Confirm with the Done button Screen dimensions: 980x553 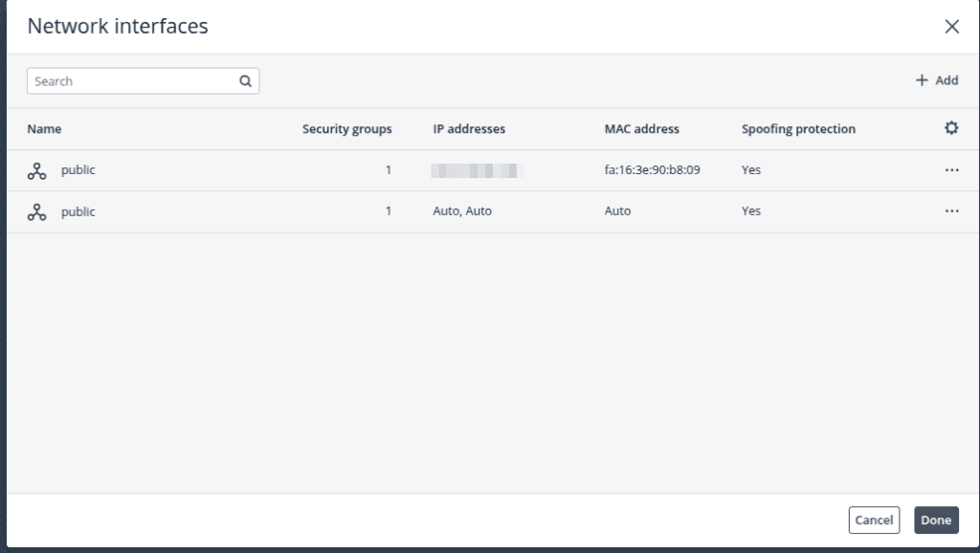pos(936,520)
